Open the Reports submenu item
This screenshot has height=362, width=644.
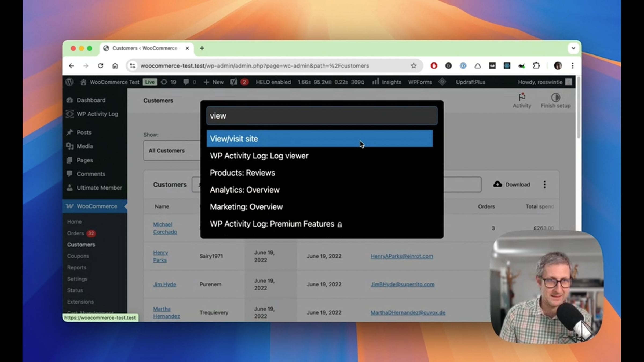(77, 268)
